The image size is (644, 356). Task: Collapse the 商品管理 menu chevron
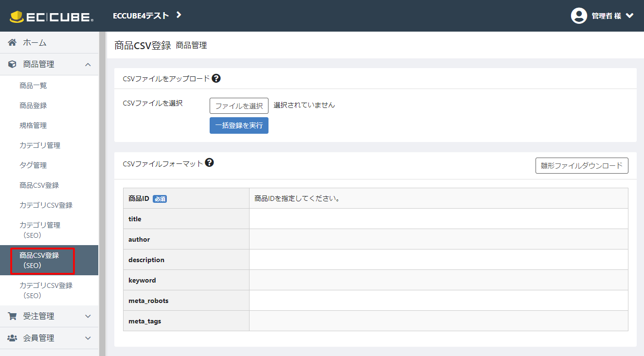coord(88,64)
